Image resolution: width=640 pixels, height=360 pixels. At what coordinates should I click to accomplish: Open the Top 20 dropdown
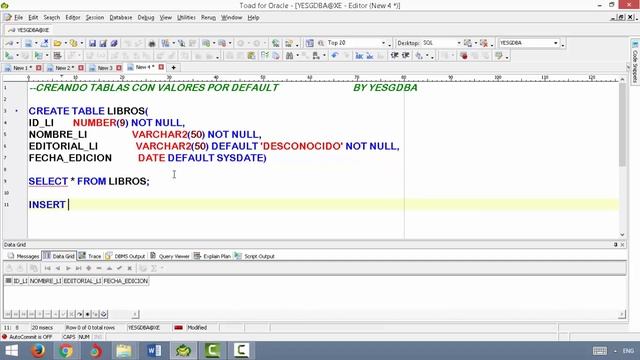pos(383,43)
